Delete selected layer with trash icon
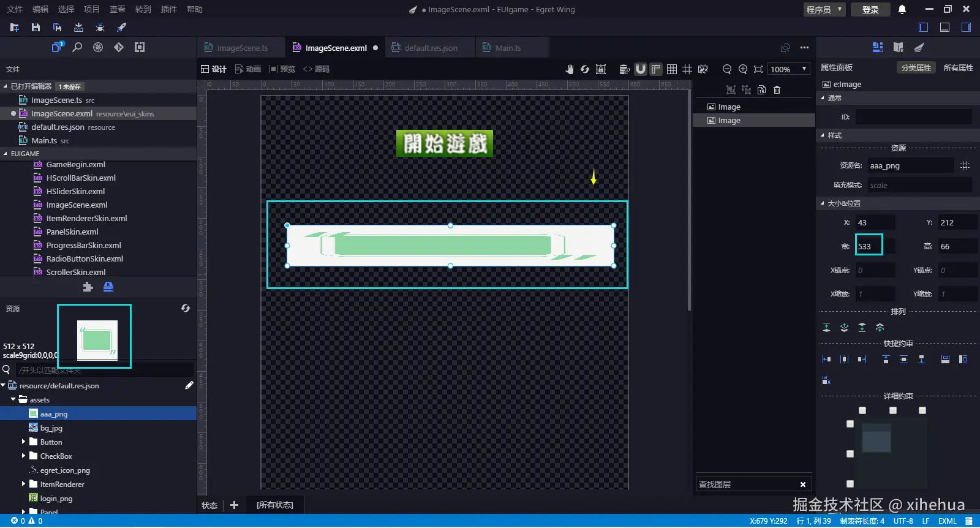 (777, 90)
